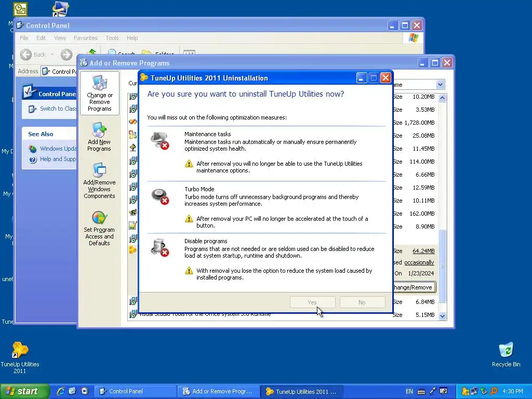The image size is (532, 399).
Task: Open the Recycle Bin desktop icon
Action: (506, 354)
